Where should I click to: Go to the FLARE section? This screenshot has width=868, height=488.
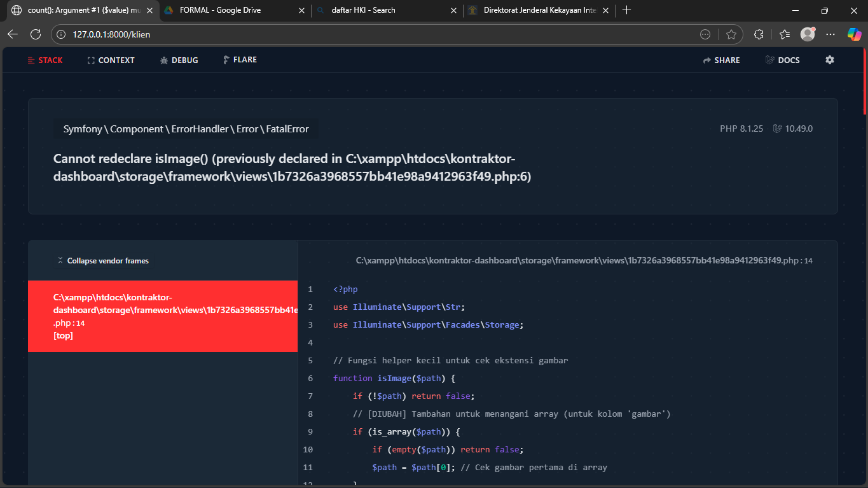[x=240, y=60]
